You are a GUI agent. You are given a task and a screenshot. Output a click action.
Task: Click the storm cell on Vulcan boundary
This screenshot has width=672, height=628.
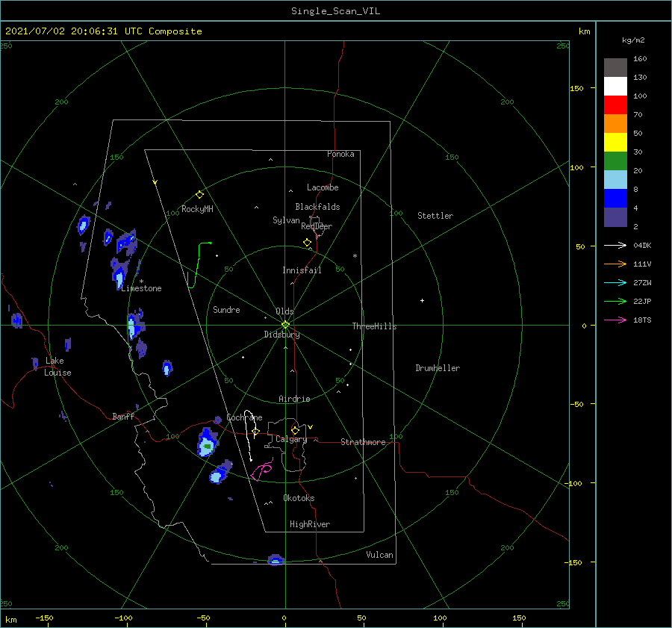(x=276, y=560)
